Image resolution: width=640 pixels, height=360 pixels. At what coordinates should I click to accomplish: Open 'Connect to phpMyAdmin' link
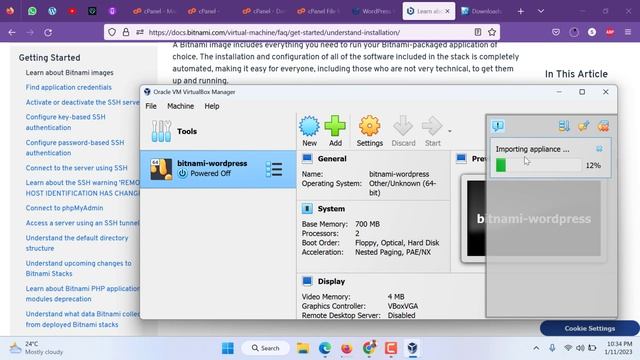(x=64, y=208)
